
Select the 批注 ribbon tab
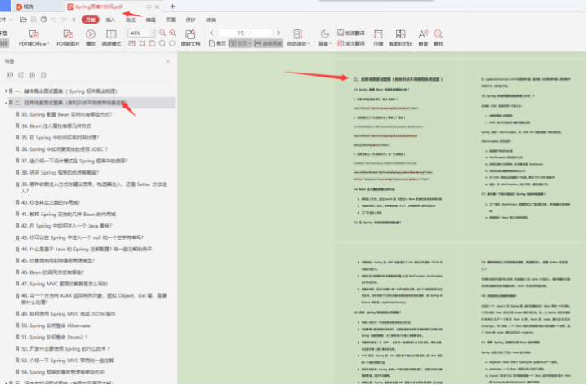point(131,20)
